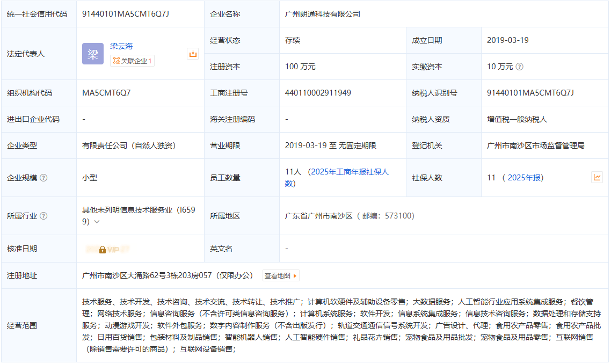Click the help icon beside 所属行业

43,216
